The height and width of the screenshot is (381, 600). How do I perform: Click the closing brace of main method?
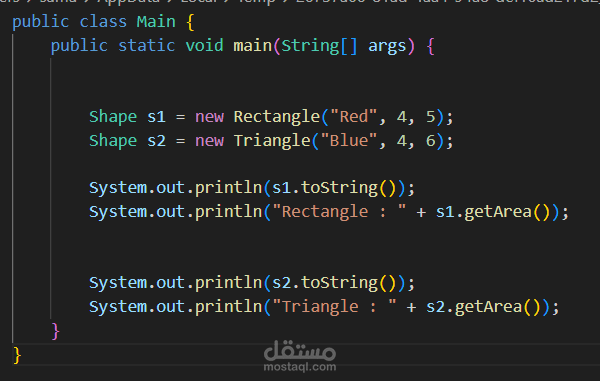(55, 331)
